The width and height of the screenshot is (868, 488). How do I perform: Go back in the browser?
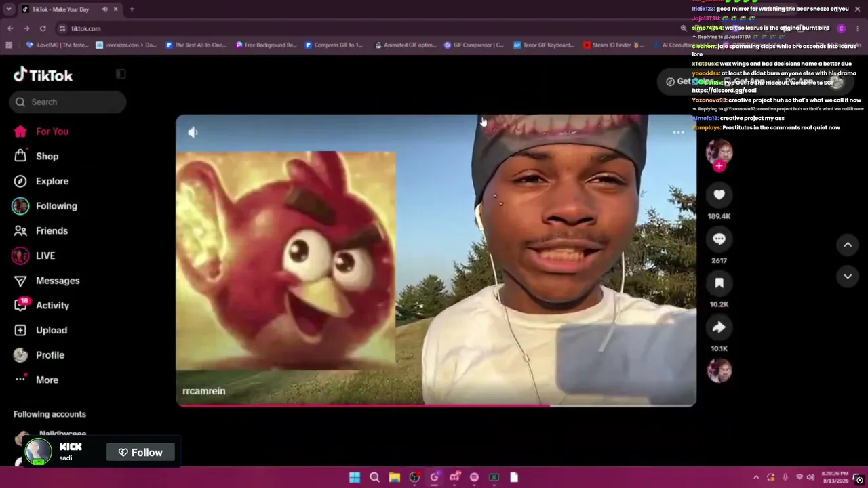(x=10, y=28)
